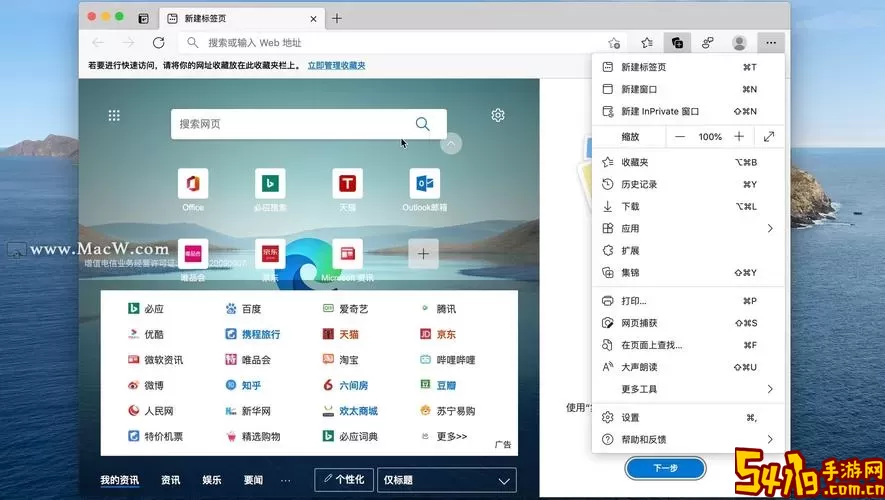885x500 pixels.
Task: Open the 哔哩哔哩 link
Action: 448,359
